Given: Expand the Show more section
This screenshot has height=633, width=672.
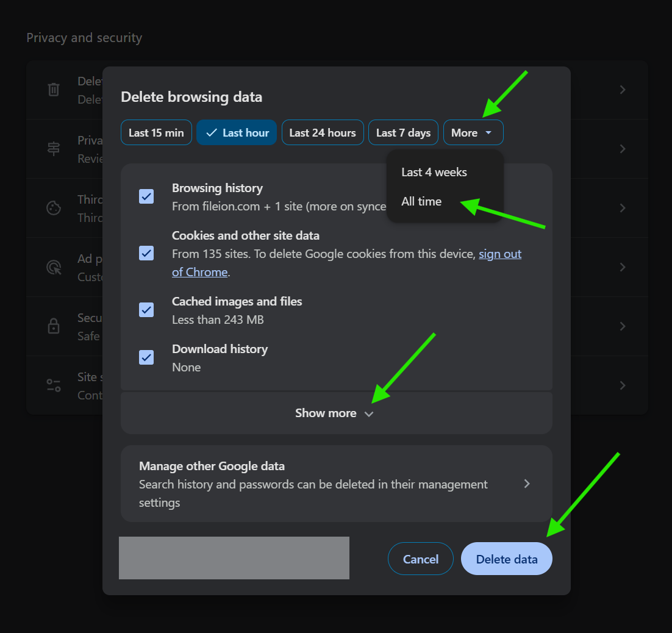Looking at the screenshot, I should coord(335,413).
